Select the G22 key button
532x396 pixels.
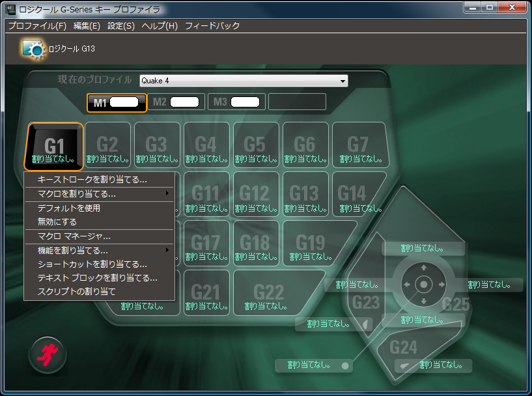coord(268,293)
